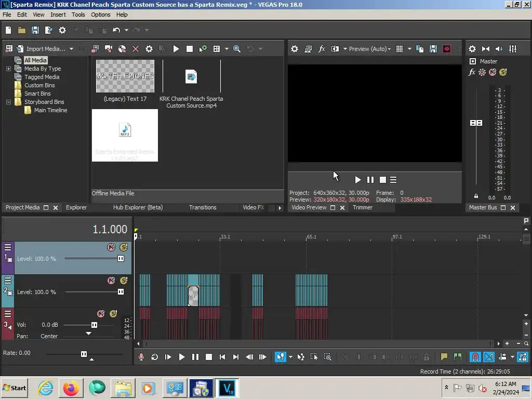Click the New project icon

(x=8, y=30)
